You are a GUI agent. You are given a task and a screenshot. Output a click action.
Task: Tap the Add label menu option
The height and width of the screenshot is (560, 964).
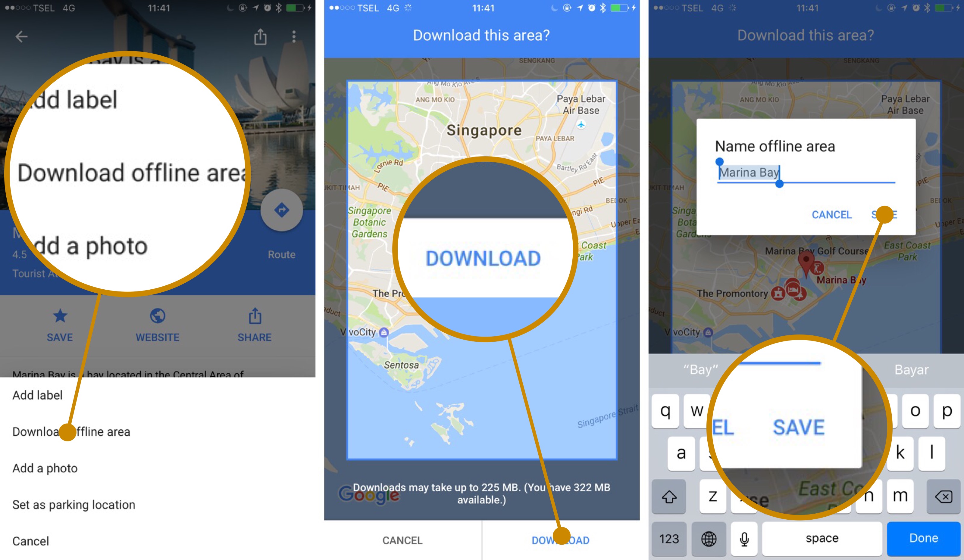tap(38, 395)
